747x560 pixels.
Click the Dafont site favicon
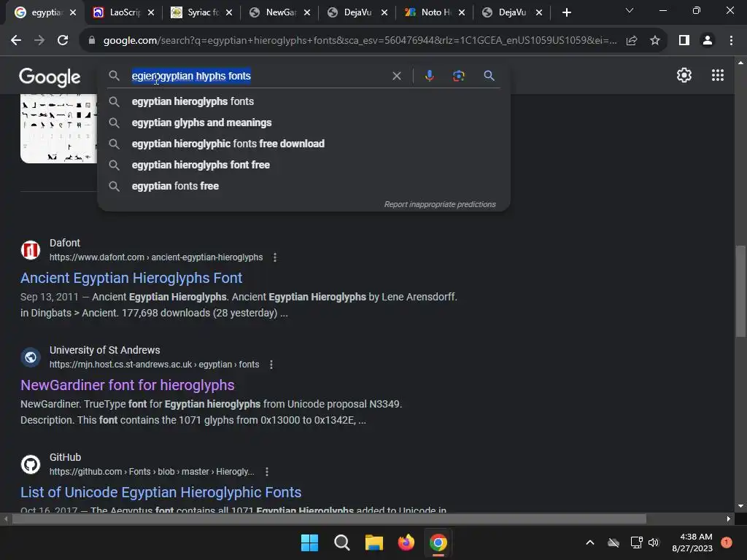tap(31, 250)
